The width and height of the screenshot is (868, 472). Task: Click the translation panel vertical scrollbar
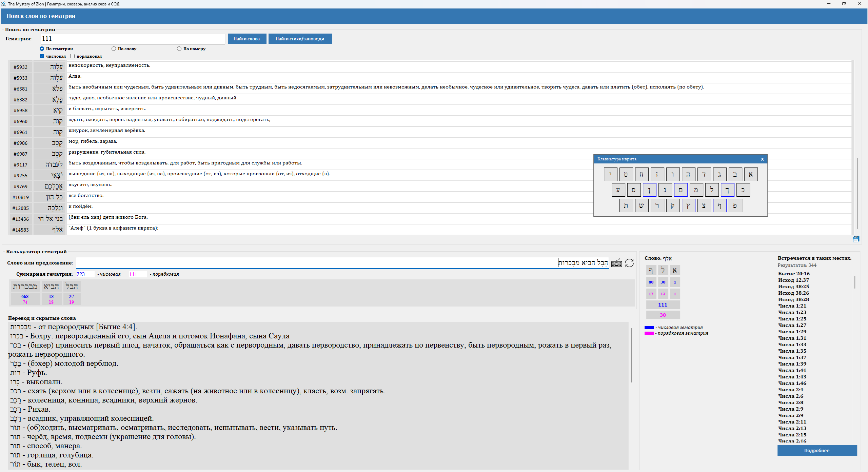pos(631,355)
